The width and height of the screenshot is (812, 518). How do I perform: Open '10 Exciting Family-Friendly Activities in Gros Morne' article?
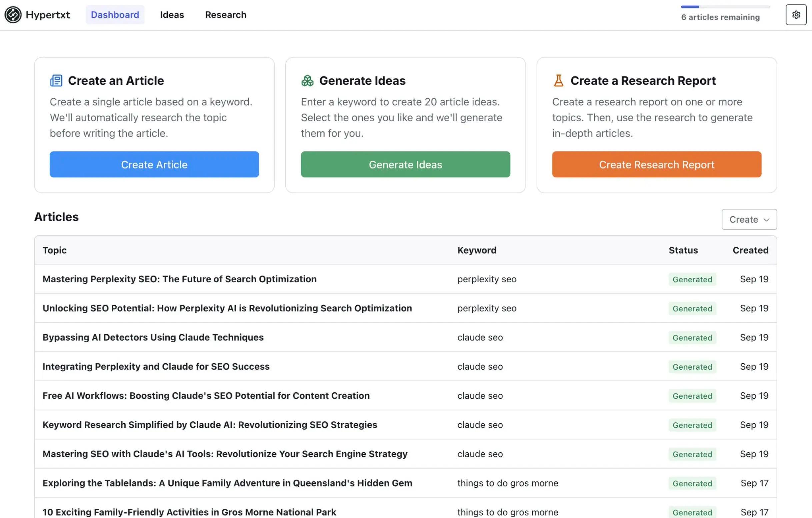pos(189,512)
